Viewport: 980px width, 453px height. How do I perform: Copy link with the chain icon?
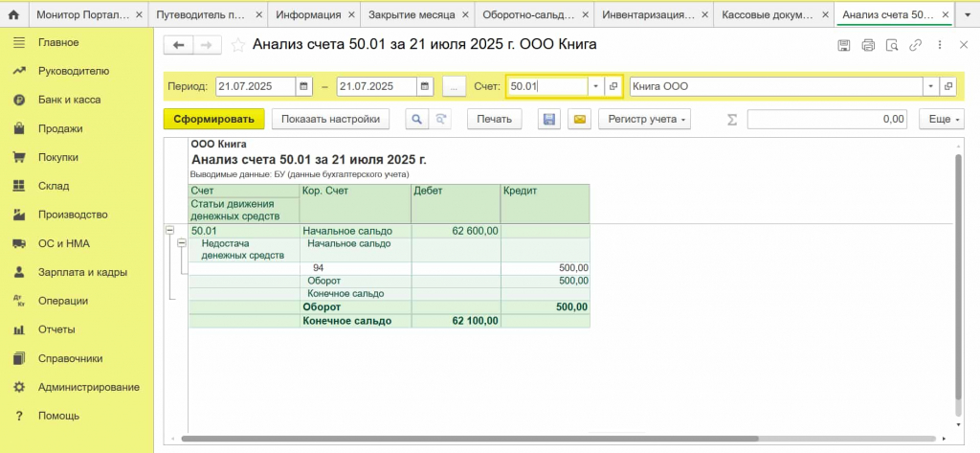pyautogui.click(x=916, y=45)
